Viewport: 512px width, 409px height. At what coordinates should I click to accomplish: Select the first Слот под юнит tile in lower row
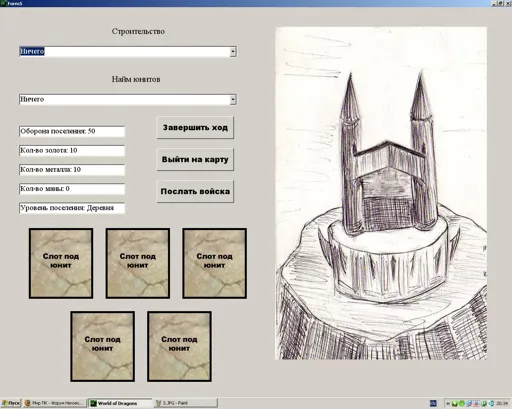point(103,346)
